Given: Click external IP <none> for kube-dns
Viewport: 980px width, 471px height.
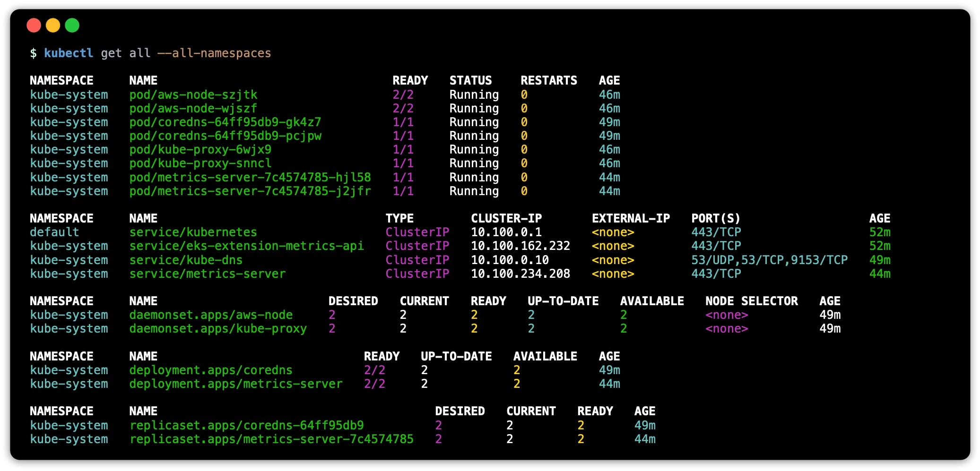Looking at the screenshot, I should pyautogui.click(x=613, y=260).
